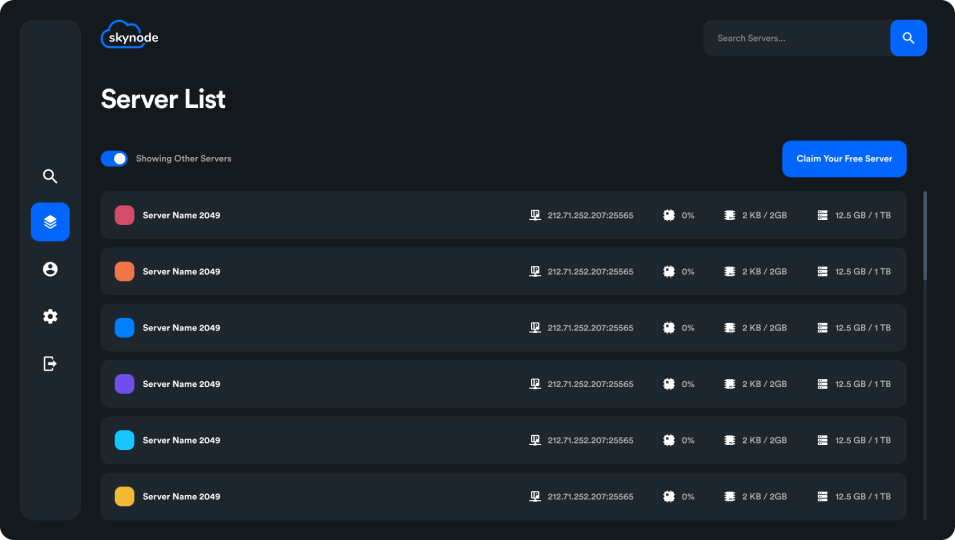The image size is (955, 540).
Task: Click the CPU chip icon in second server row
Action: [669, 271]
